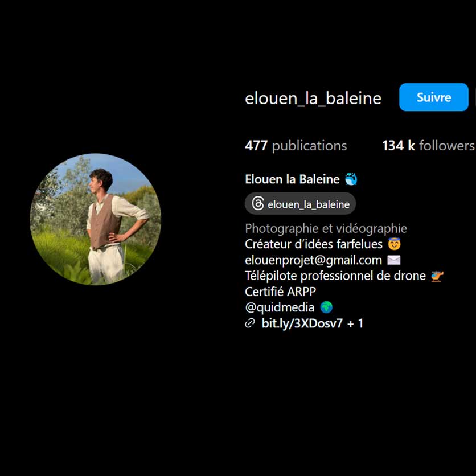Click the Elouen la Baleine display name
This screenshot has width=476, height=476.
click(x=292, y=179)
